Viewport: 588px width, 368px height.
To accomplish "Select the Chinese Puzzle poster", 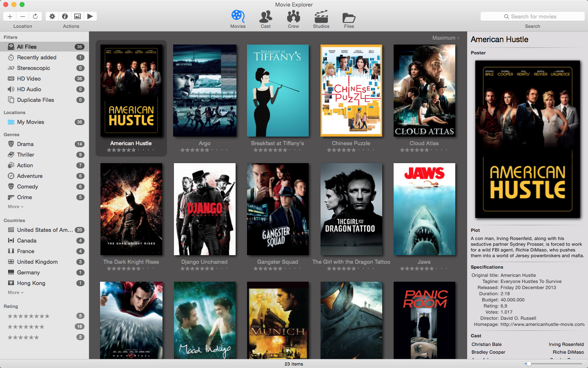I will click(x=351, y=90).
